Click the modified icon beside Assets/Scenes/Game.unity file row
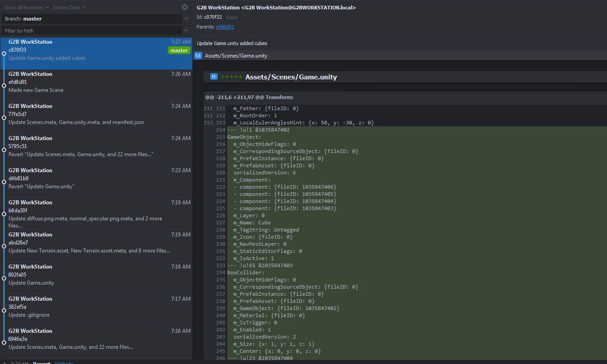Image resolution: width=607 pixels, height=364 pixels. click(198, 56)
